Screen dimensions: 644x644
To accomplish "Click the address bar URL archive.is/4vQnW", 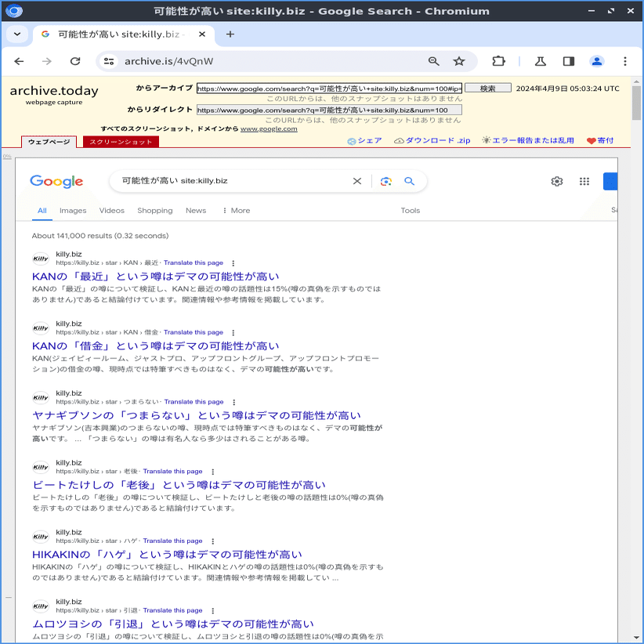I will click(168, 61).
